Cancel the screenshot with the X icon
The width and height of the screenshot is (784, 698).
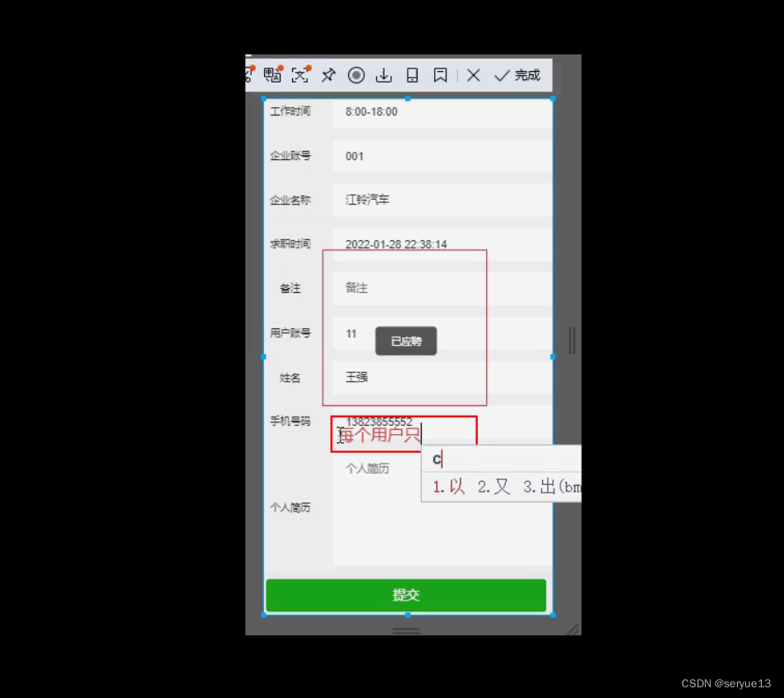(x=473, y=75)
